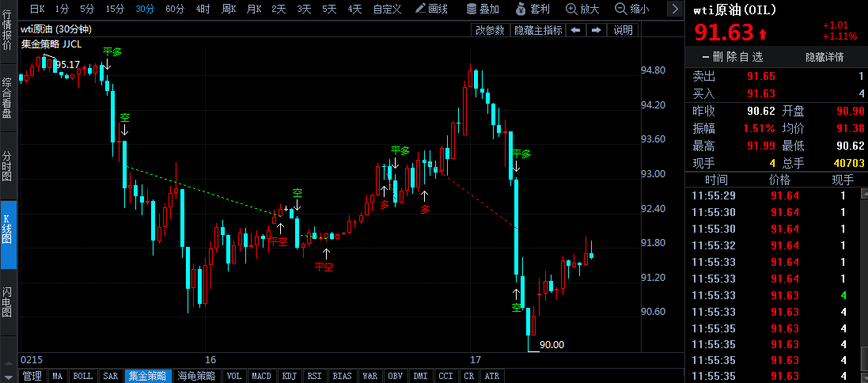Click 管理 indicator manager
The width and height of the screenshot is (868, 383).
pos(32,377)
